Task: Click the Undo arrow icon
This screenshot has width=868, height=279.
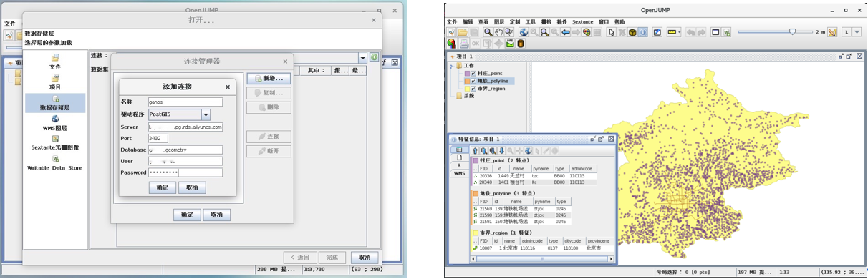Action: 690,32
